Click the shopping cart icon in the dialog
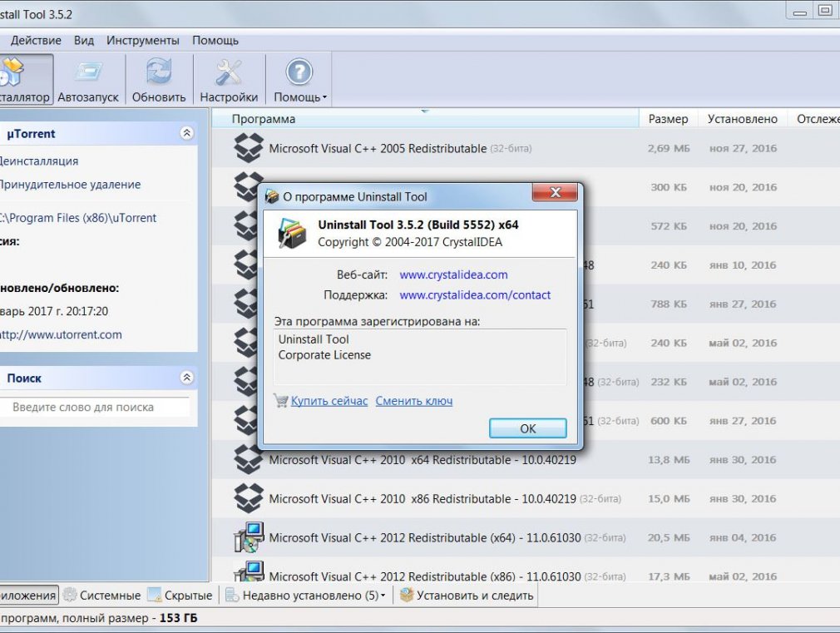The height and width of the screenshot is (633, 840). point(281,400)
